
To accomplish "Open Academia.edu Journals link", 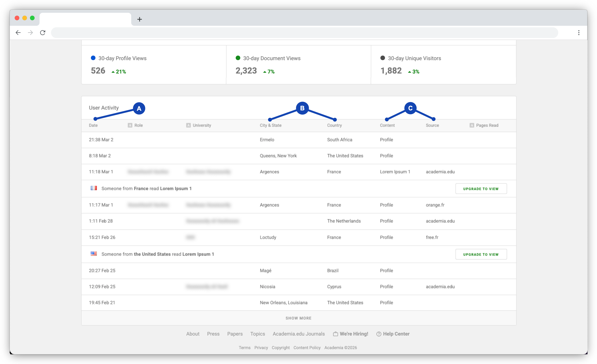I will [298, 334].
